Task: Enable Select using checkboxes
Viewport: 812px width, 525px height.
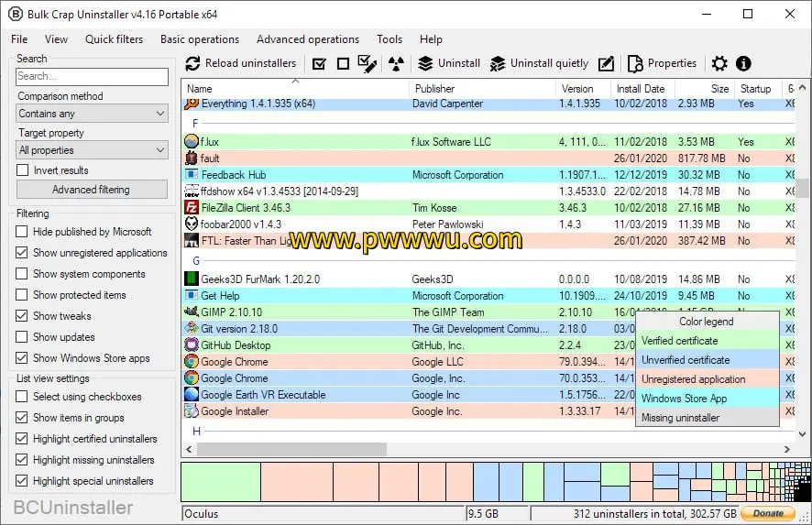Action: (x=22, y=397)
